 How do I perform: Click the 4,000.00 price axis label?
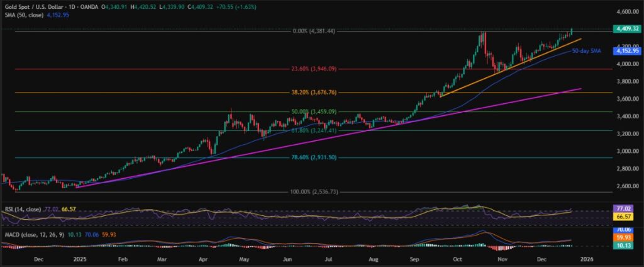[628, 64]
